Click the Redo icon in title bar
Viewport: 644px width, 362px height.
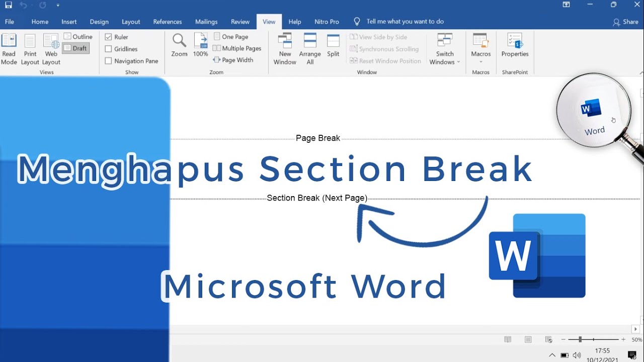(x=43, y=5)
